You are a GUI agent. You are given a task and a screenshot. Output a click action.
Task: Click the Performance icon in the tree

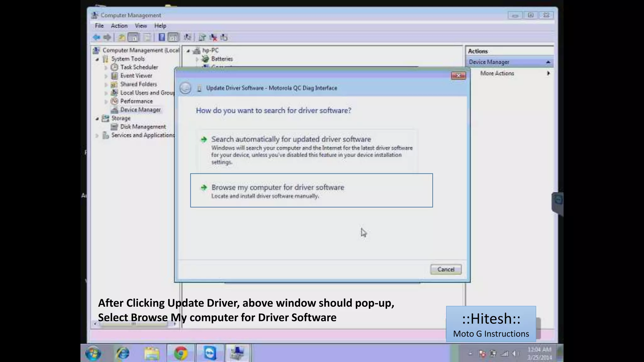pos(114,101)
